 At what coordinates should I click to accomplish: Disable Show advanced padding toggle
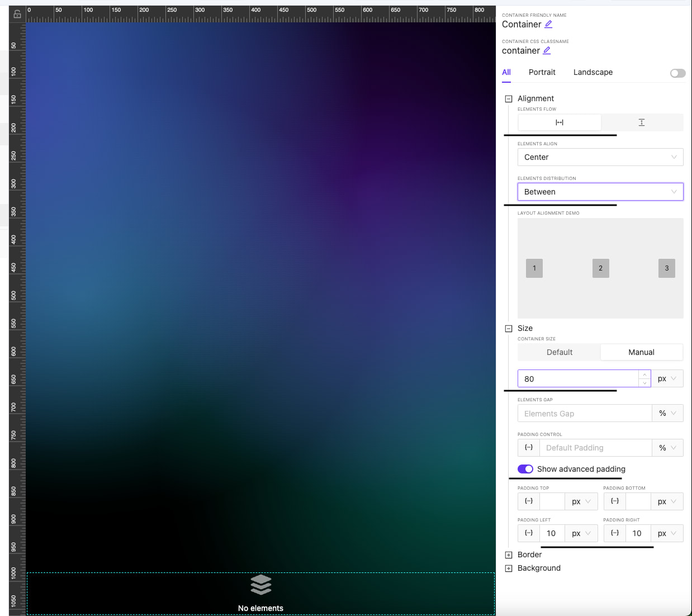click(525, 469)
